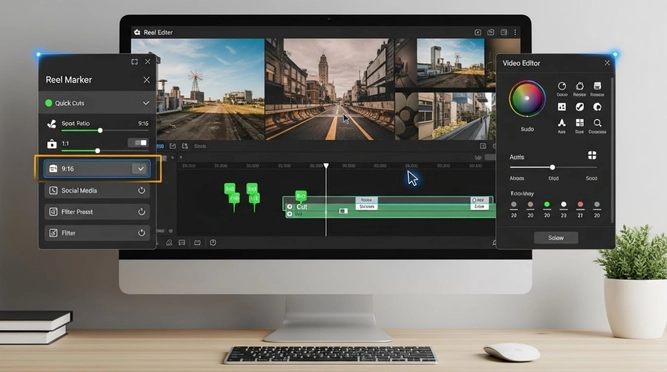Image resolution: width=667 pixels, height=372 pixels.
Task: Click the layout icon at the timeline toolbar's right
Action: [483, 146]
